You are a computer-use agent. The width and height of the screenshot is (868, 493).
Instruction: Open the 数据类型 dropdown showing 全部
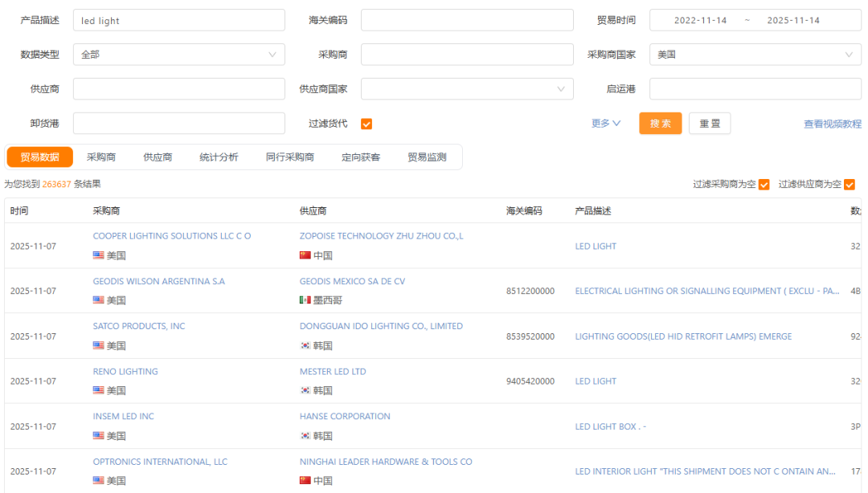tap(178, 55)
